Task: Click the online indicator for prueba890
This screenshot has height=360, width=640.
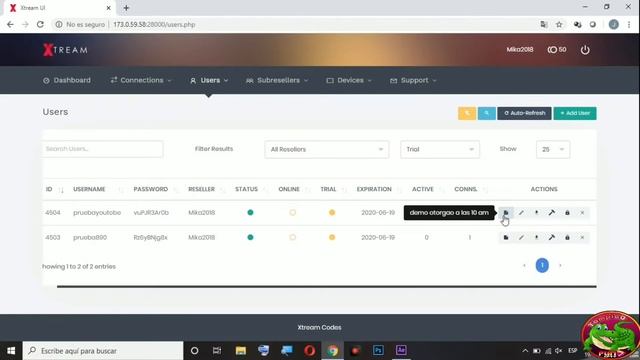Action: [292, 237]
